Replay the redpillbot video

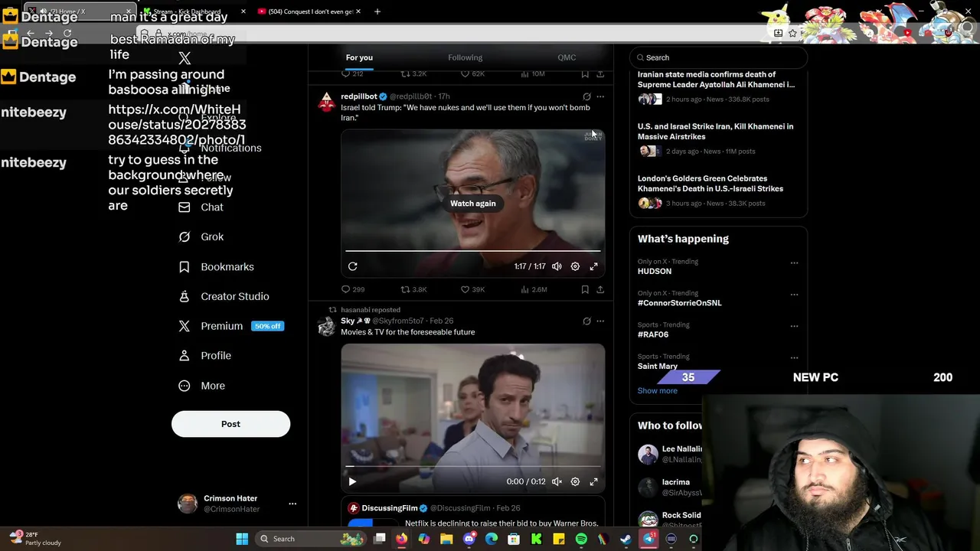point(352,266)
